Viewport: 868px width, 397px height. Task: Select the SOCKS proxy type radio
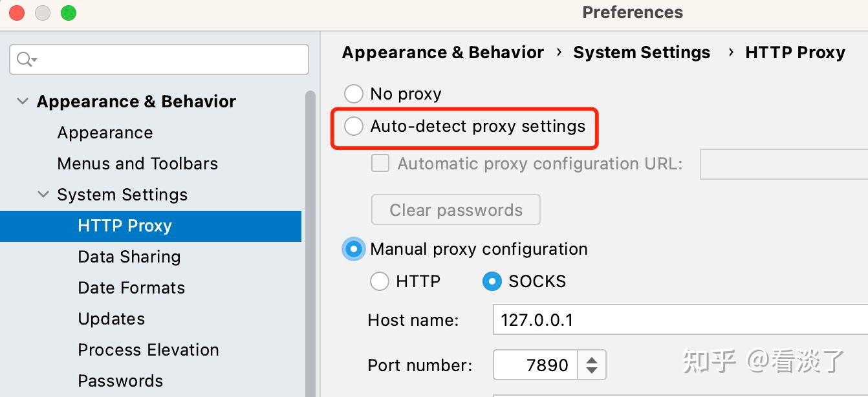click(492, 281)
